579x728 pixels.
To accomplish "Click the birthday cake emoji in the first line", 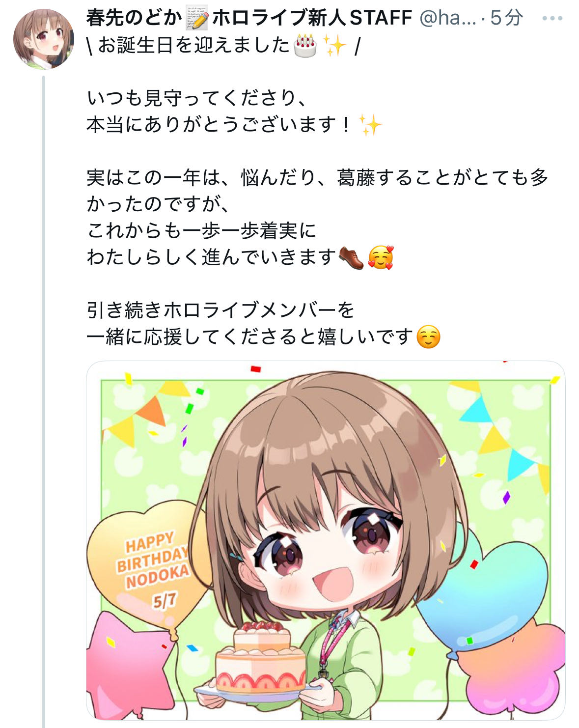I will 305,46.
